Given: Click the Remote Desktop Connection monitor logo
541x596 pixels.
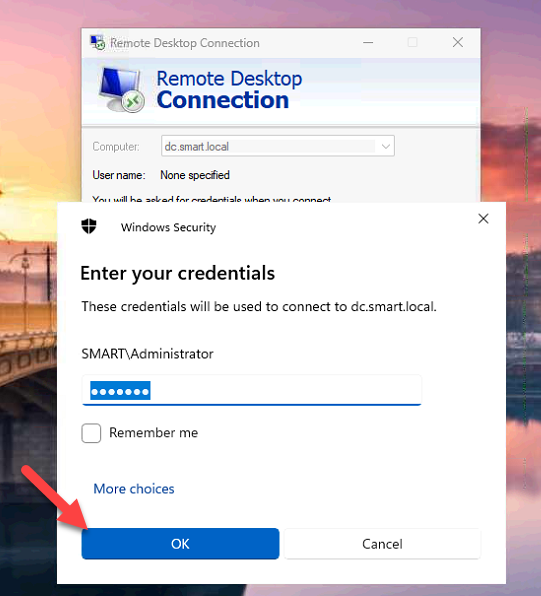Looking at the screenshot, I should click(122, 90).
